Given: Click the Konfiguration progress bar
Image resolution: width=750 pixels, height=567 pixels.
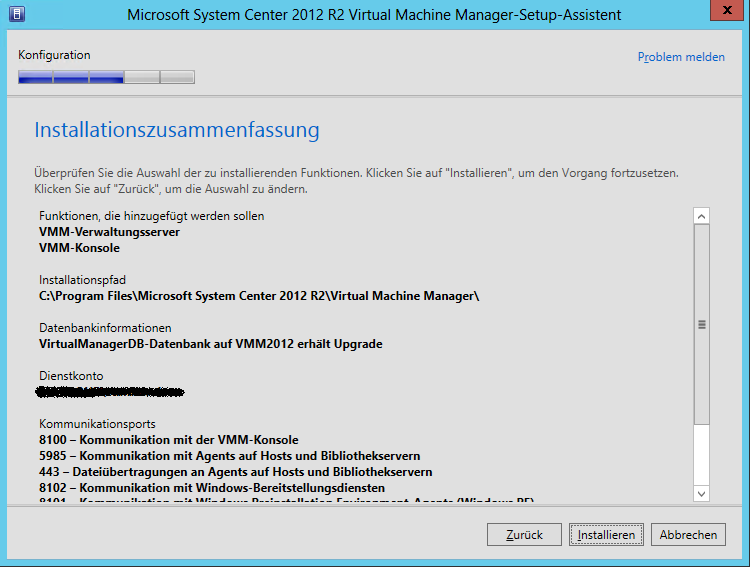Looking at the screenshot, I should point(106,77).
